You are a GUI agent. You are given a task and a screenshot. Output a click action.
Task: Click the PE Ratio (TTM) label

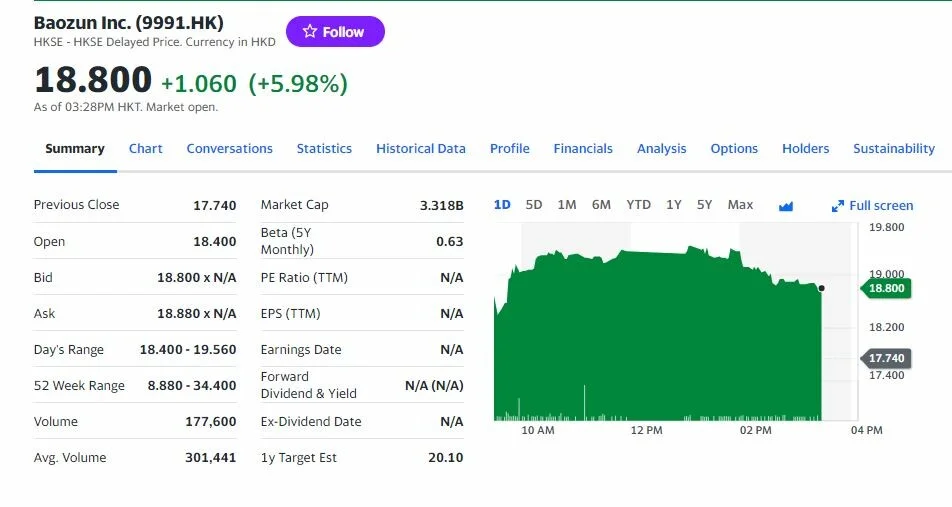304,277
